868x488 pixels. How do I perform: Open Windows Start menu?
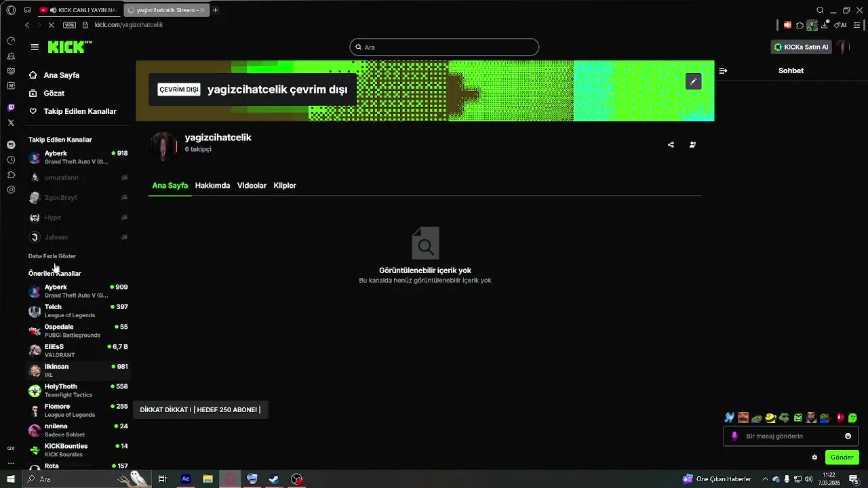click(11, 479)
